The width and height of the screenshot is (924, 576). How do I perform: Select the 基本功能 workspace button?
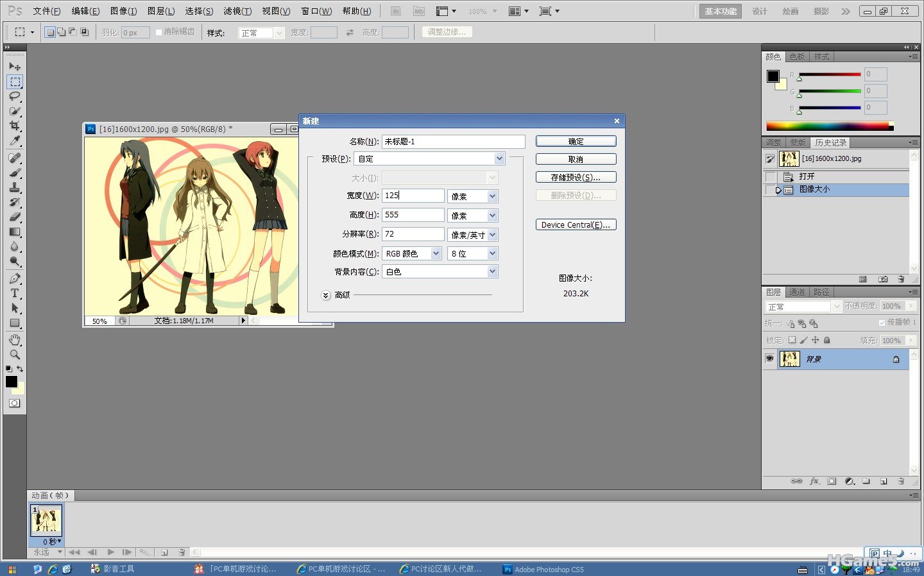click(x=721, y=11)
